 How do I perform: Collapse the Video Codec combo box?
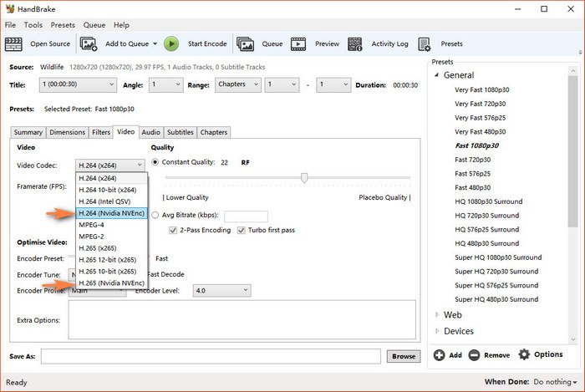[110, 165]
